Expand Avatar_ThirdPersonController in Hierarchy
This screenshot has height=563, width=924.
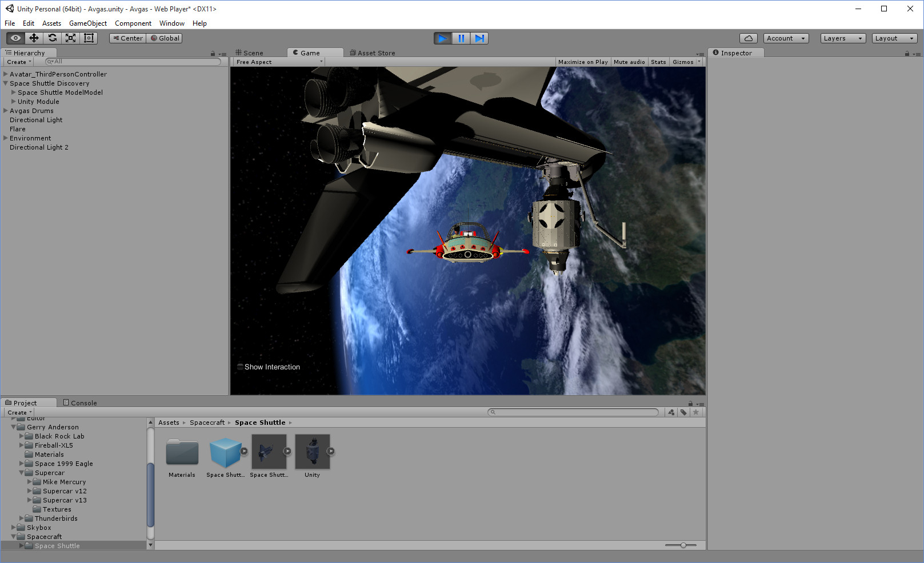pos(6,74)
